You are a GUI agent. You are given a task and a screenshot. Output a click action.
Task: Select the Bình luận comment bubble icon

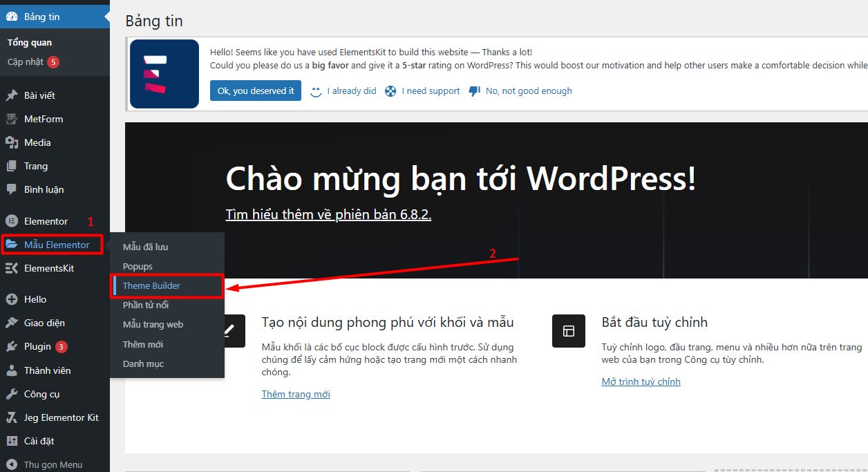click(12, 189)
